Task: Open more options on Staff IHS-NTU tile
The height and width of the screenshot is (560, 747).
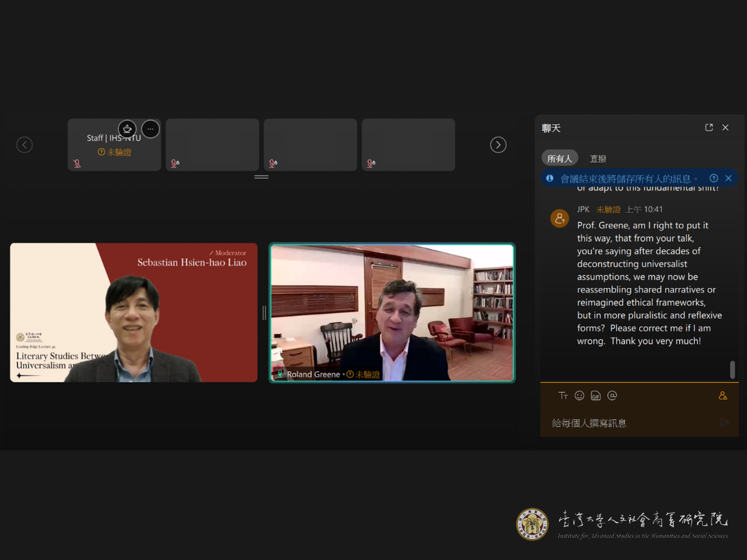Action: point(150,129)
